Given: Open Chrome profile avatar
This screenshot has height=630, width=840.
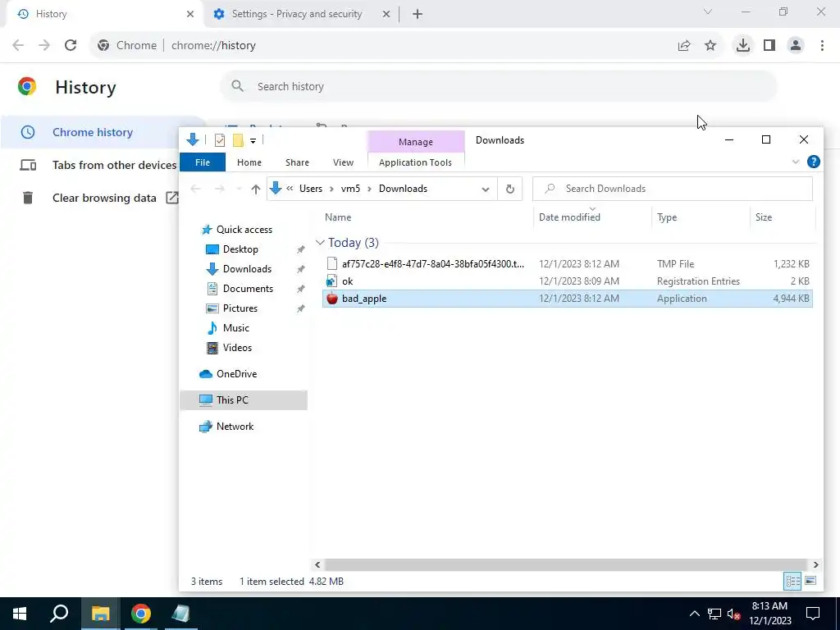Looking at the screenshot, I should coord(796,46).
